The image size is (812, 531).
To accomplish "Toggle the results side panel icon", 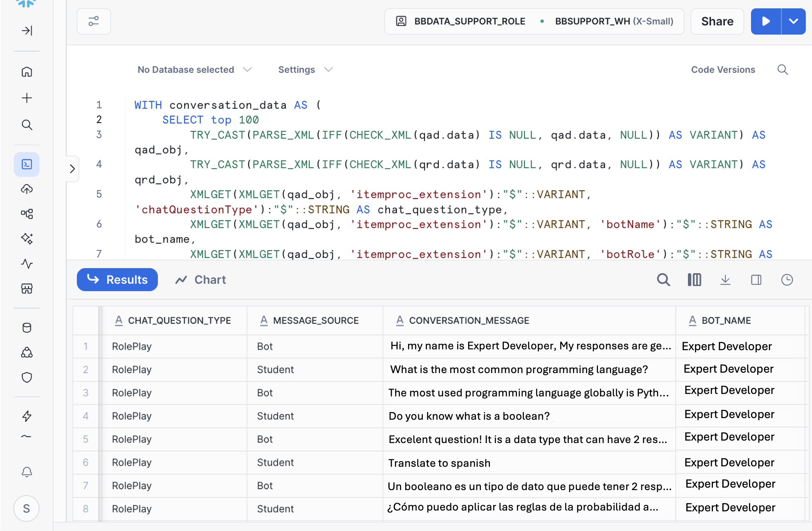I will 756,280.
